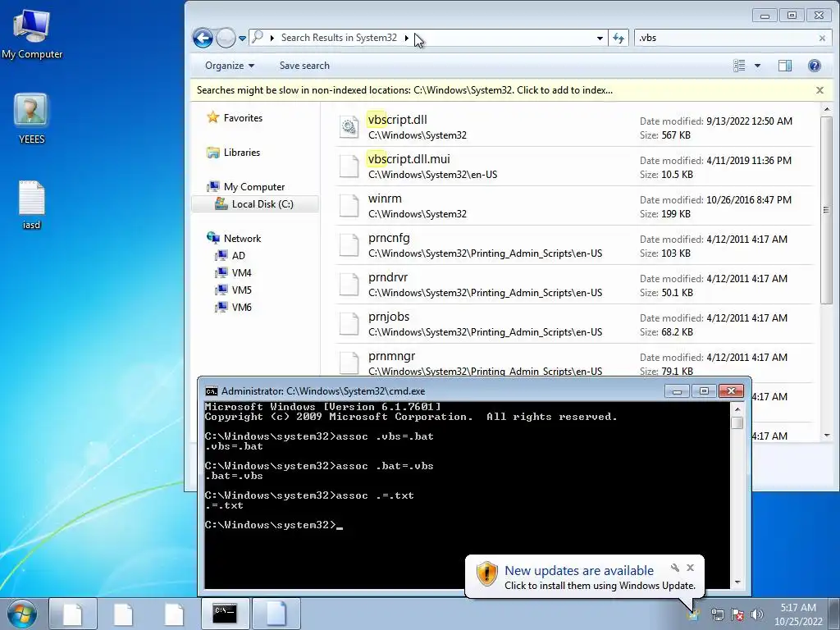The height and width of the screenshot is (630, 840).
Task: Select vbscript.dll.mui result
Action: point(574,167)
